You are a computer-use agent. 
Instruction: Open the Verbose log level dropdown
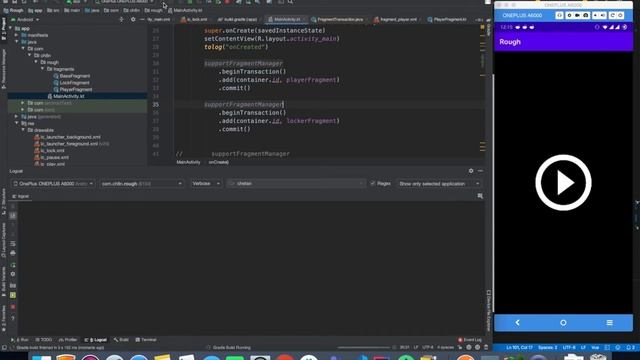tap(206, 184)
